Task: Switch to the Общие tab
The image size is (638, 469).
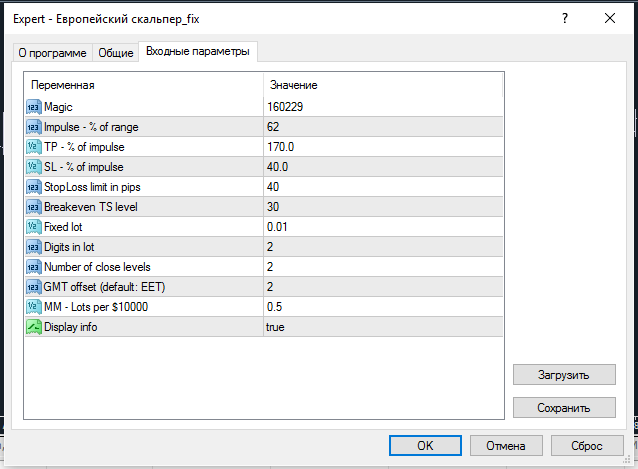Action: [116, 53]
